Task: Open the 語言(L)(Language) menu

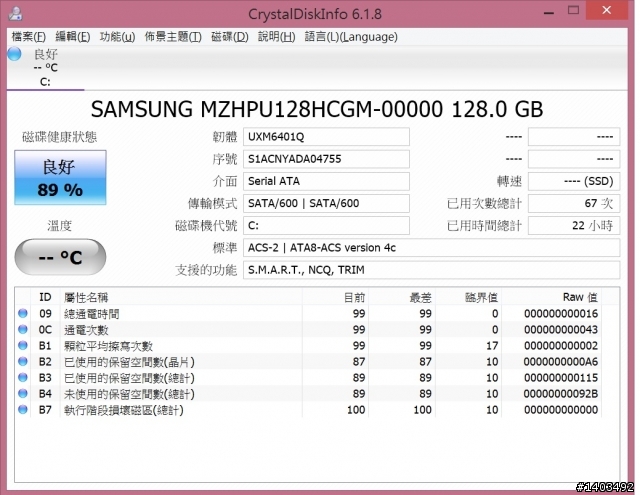Action: [x=351, y=37]
